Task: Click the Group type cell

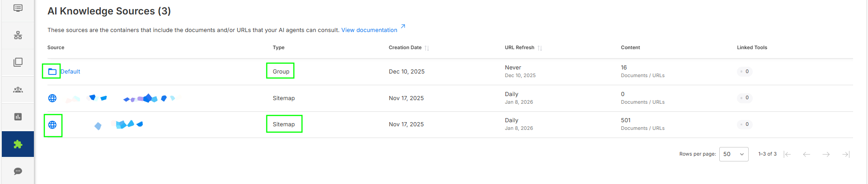Action: (281, 71)
